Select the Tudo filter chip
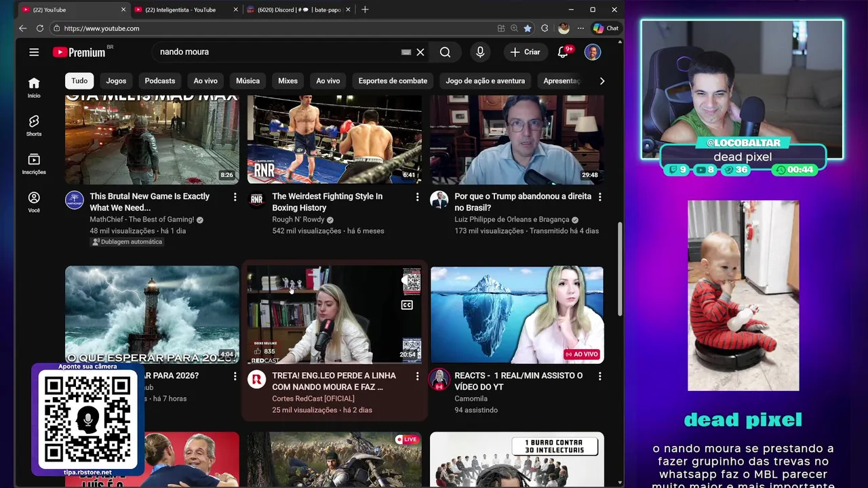The width and height of the screenshot is (868, 488). [x=79, y=81]
